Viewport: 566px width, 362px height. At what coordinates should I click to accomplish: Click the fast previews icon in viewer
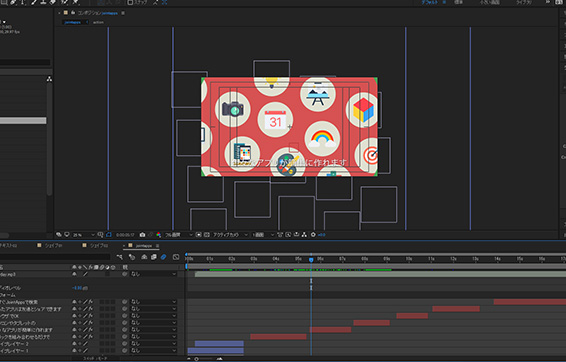click(288, 235)
